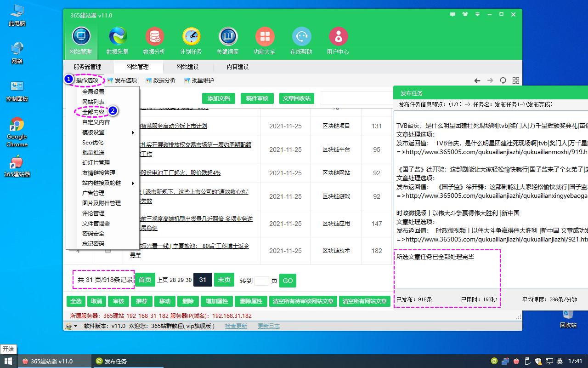
Task: Open the 关键词库 keyword library
Action: click(228, 41)
